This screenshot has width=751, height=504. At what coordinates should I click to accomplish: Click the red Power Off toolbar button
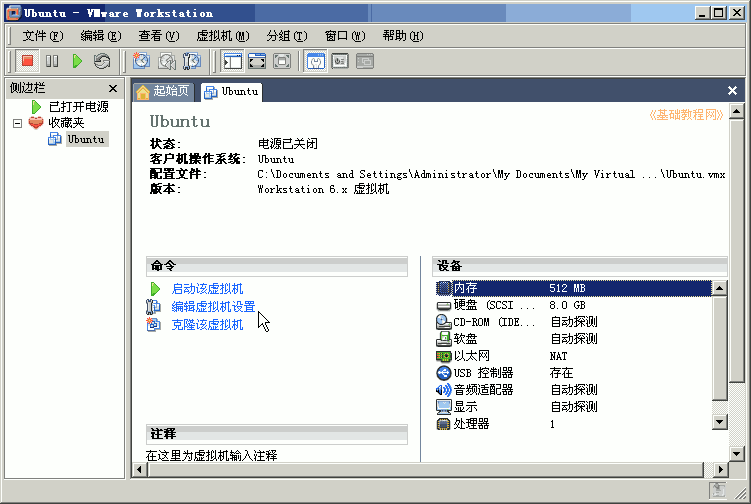(x=27, y=61)
